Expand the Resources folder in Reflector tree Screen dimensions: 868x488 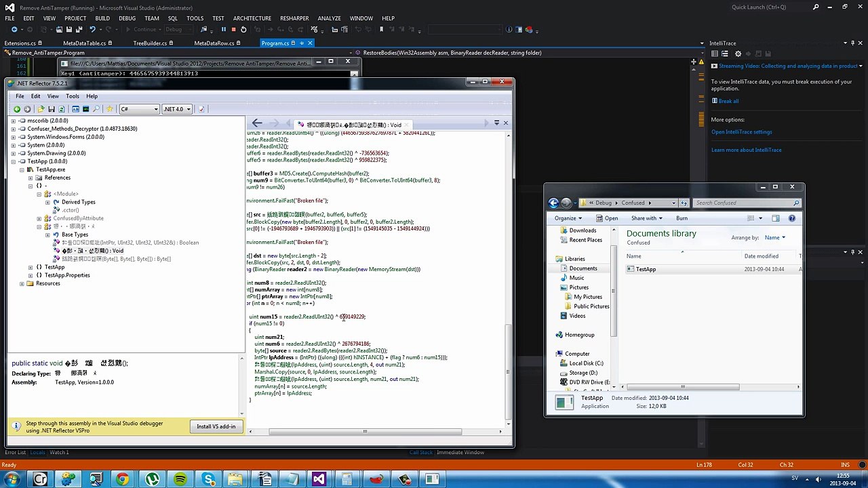[22, 283]
